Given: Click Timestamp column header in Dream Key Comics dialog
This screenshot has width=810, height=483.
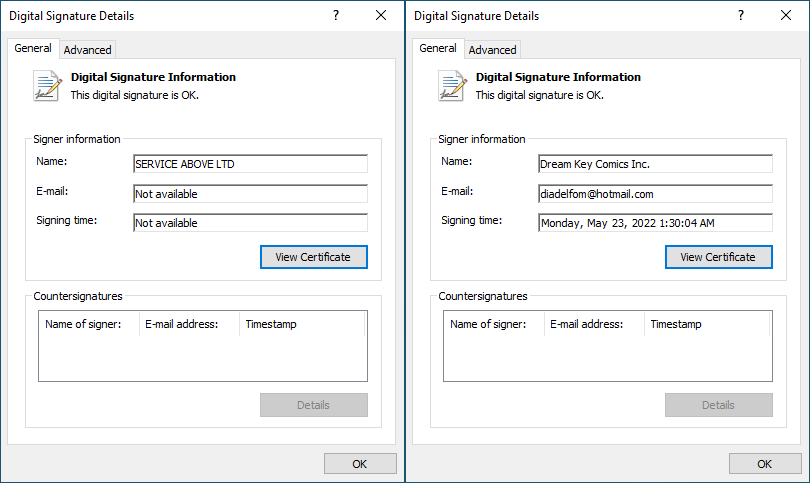Looking at the screenshot, I should tap(676, 324).
